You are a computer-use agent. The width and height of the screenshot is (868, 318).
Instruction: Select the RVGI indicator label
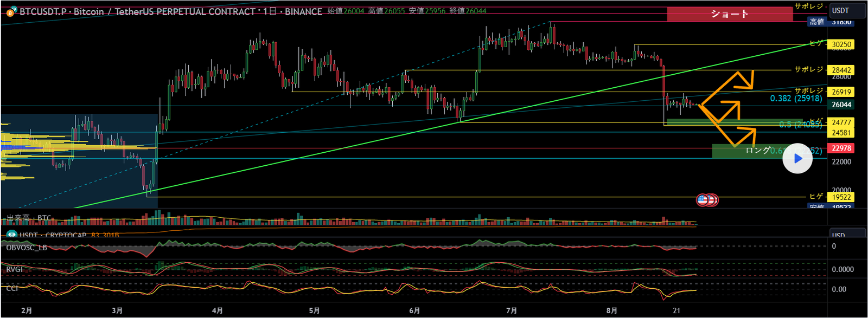coord(15,269)
